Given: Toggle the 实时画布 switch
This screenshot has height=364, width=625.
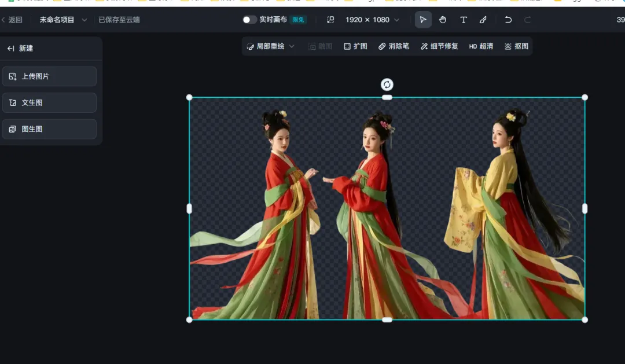Looking at the screenshot, I should pyautogui.click(x=249, y=20).
